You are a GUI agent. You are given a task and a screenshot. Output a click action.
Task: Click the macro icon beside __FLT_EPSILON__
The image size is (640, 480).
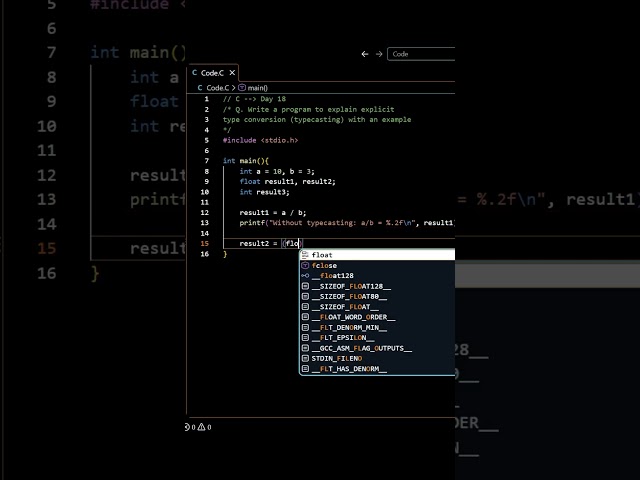point(305,338)
